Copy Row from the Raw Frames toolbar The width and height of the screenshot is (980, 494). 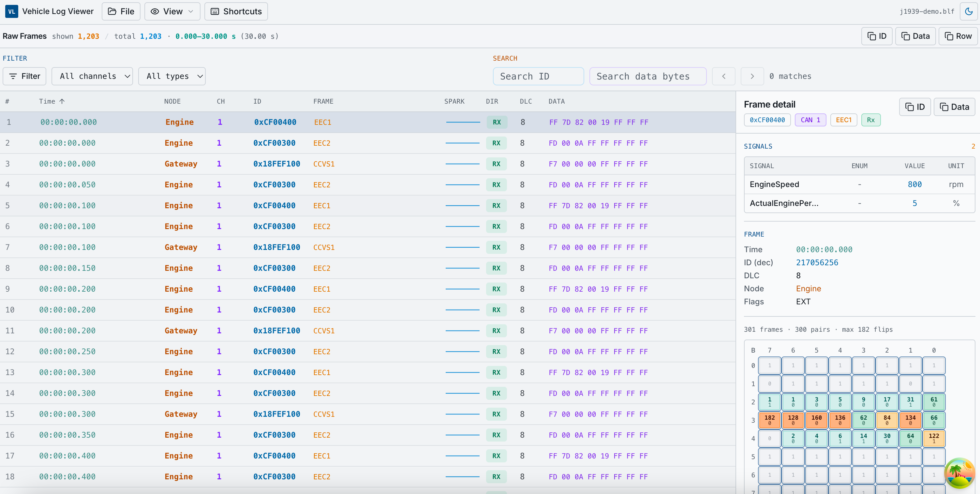point(958,36)
